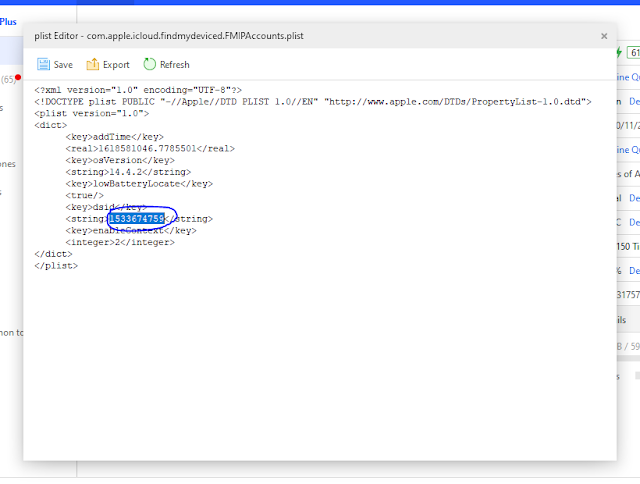
Task: Click the Export button label
Action: [x=116, y=65]
